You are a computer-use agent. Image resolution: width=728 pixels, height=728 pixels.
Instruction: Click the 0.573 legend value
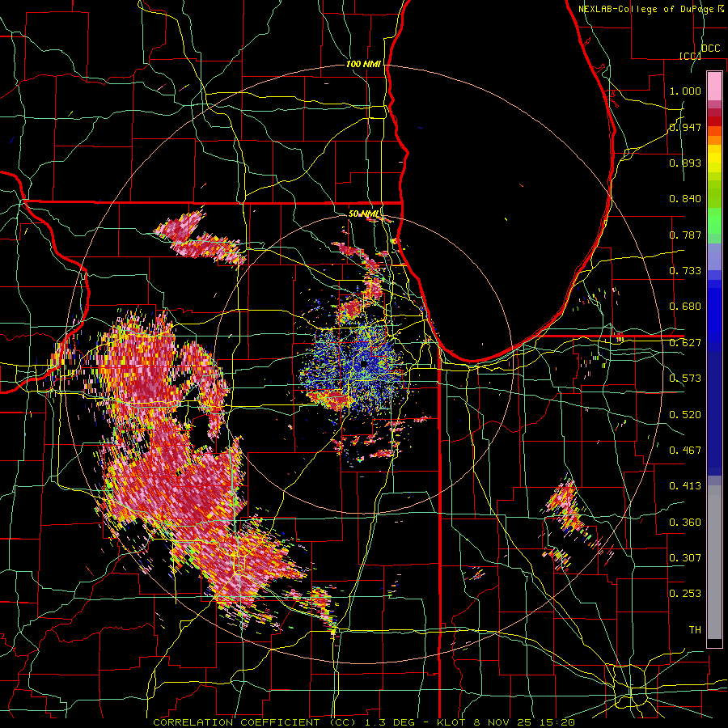[685, 379]
